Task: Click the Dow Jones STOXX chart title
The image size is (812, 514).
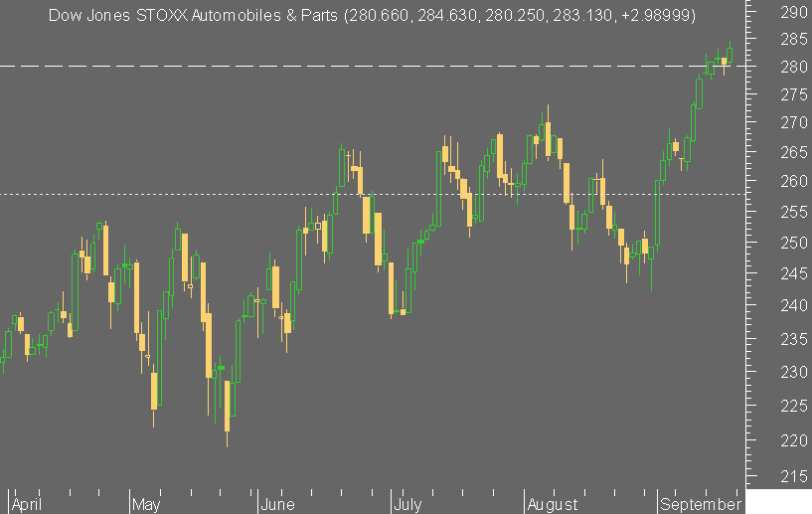Action: 193,16
